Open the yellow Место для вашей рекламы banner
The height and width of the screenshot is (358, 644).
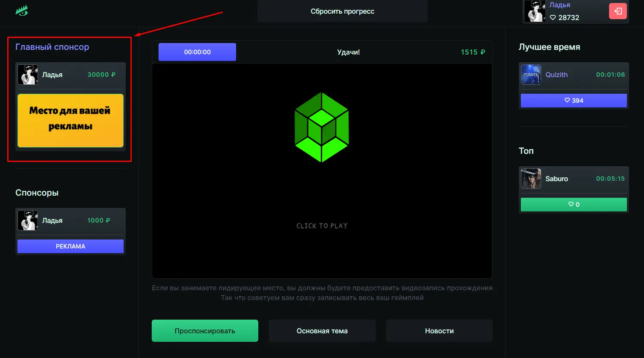(70, 121)
